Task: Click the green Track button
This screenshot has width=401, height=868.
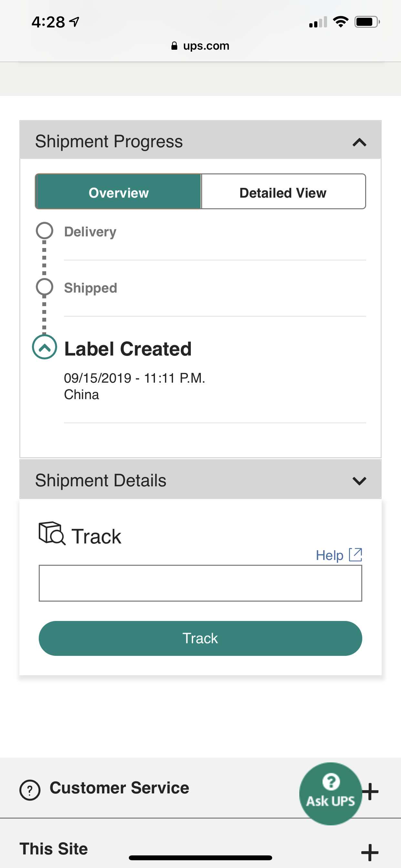Action: [x=200, y=638]
